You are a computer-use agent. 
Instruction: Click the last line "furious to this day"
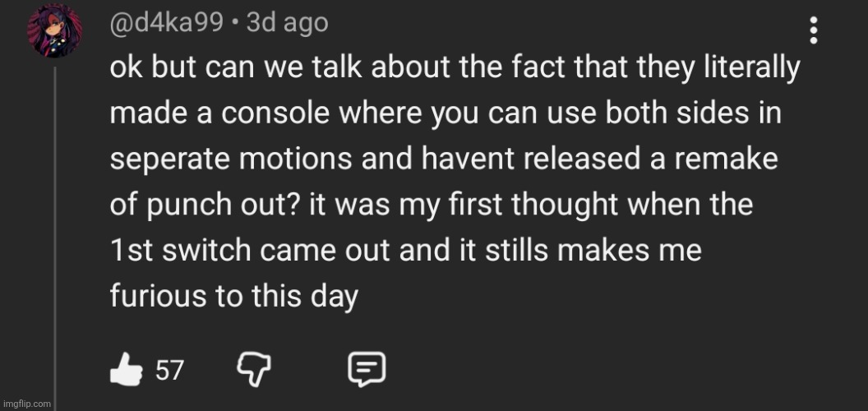(234, 296)
